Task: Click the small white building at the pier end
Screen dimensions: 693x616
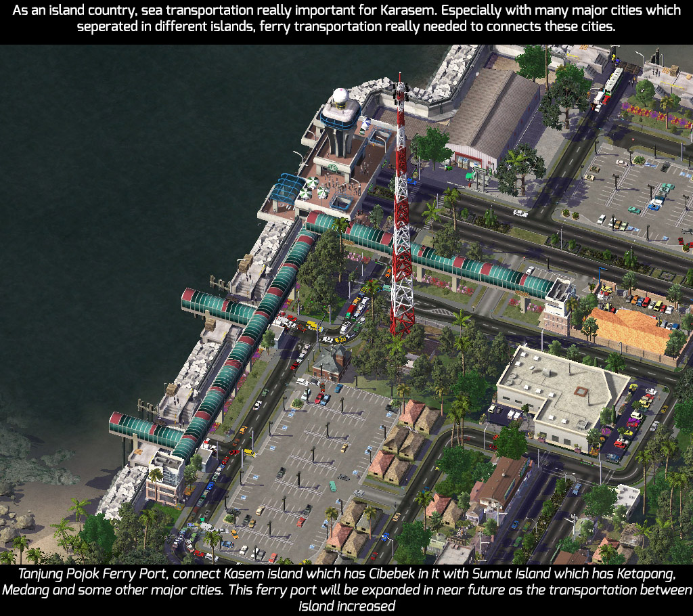Action: tap(166, 478)
